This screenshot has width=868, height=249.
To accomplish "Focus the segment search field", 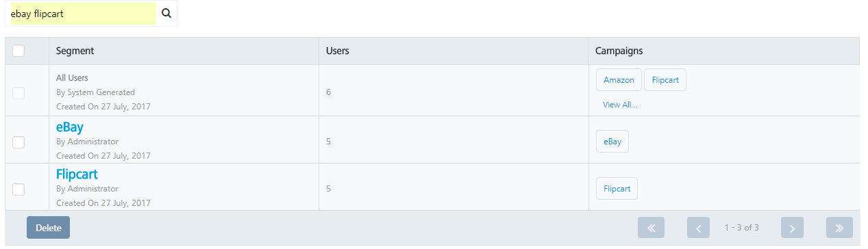I will pos(82,13).
